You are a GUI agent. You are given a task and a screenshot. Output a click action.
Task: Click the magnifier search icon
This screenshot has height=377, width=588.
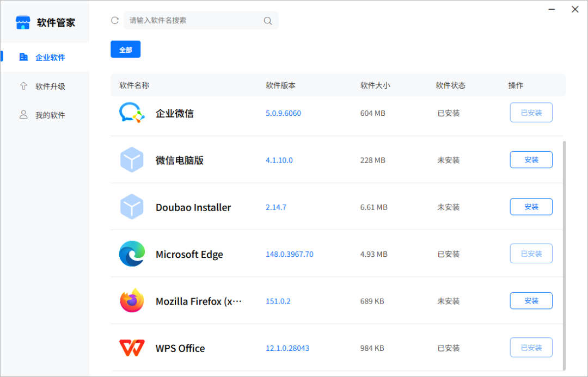[268, 21]
